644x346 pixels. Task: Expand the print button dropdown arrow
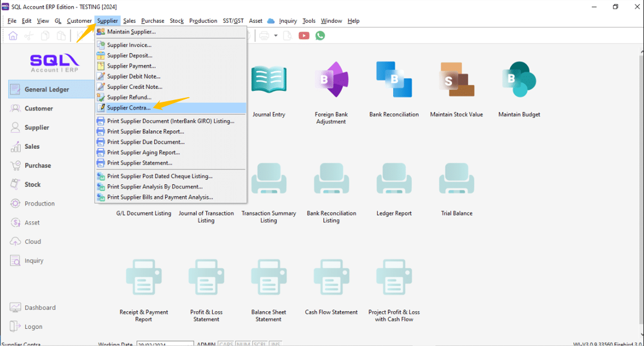[275, 35]
